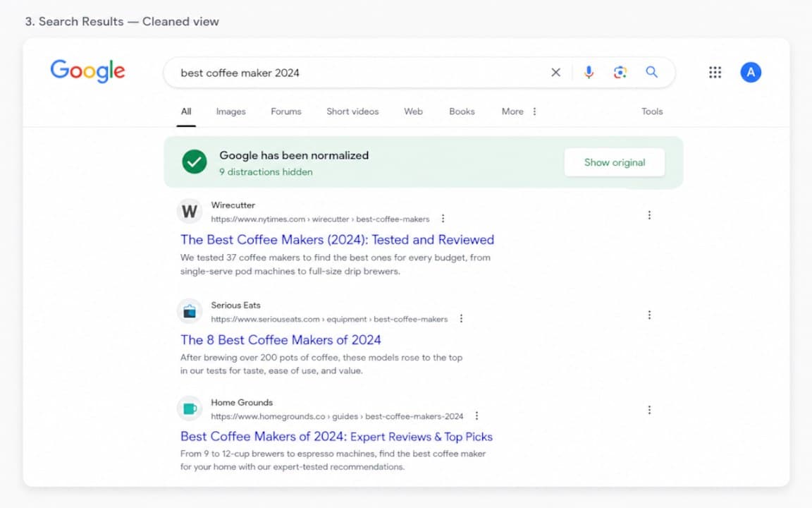Click the snippet starting We tested 37 coffee makers
812x508 pixels.
335,265
